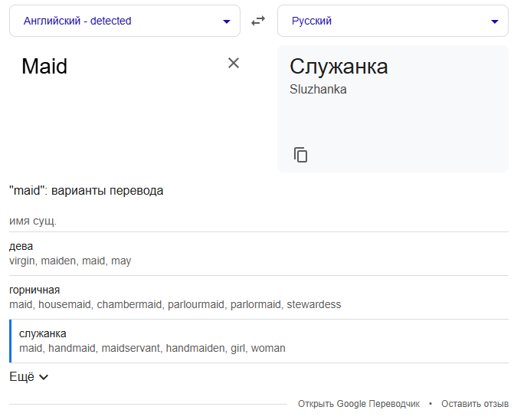Image resolution: width=527 pixels, height=420 pixels.
Task: Click the Оставить отзыв feedback link
Action: click(475, 404)
